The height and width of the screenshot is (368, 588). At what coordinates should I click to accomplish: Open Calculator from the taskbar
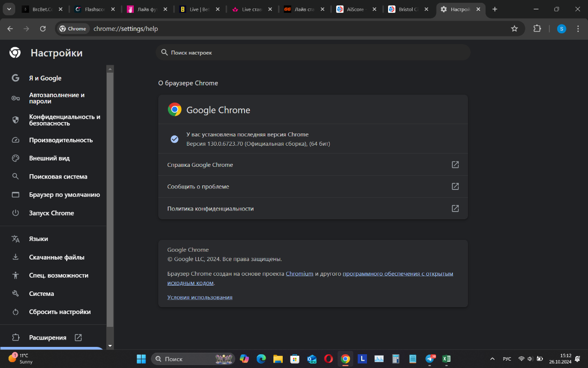pos(396,359)
